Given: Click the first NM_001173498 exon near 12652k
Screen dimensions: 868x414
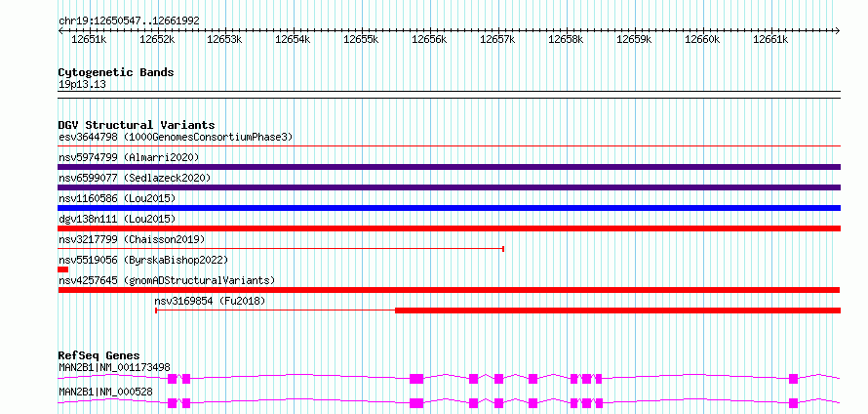Looking at the screenshot, I should (x=173, y=379).
